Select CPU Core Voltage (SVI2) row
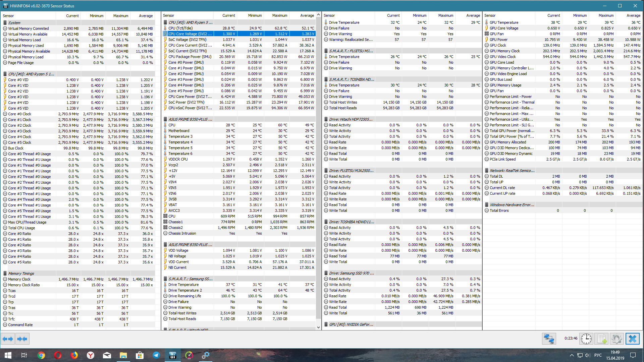The height and width of the screenshot is (362, 644). click(x=190, y=34)
